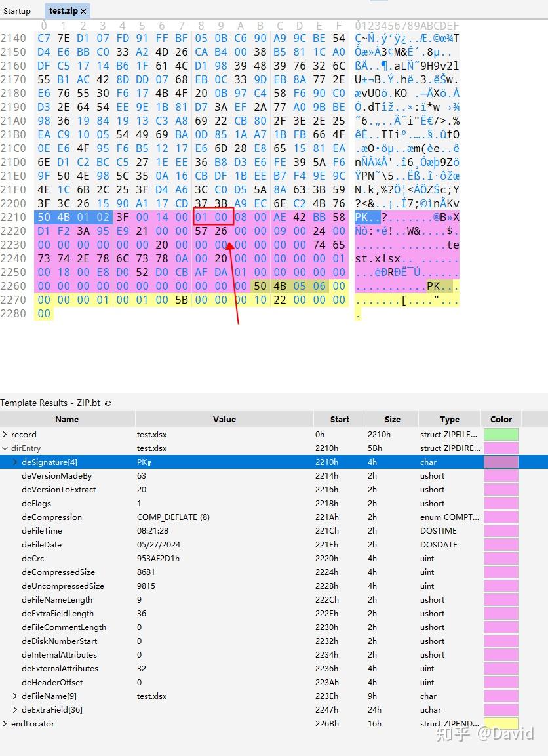Click the yellow color swatch of endLocator

(501, 724)
